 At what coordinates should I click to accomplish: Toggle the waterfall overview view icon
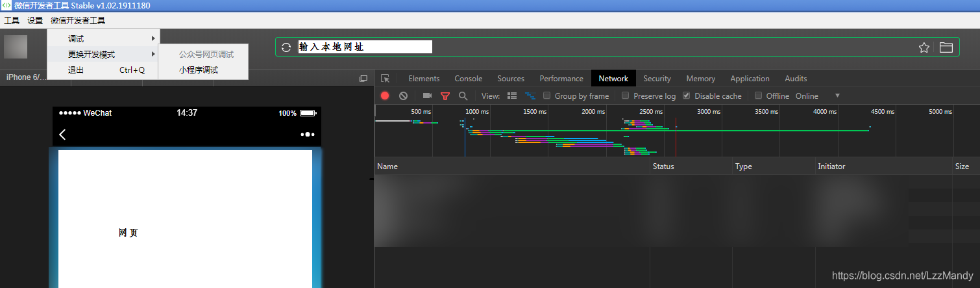coord(530,96)
